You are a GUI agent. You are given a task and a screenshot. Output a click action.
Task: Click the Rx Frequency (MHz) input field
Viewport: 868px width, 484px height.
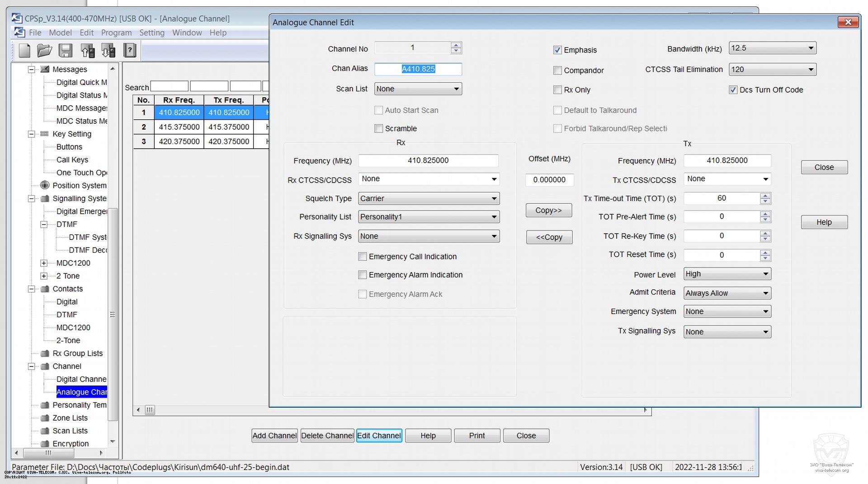[428, 160]
